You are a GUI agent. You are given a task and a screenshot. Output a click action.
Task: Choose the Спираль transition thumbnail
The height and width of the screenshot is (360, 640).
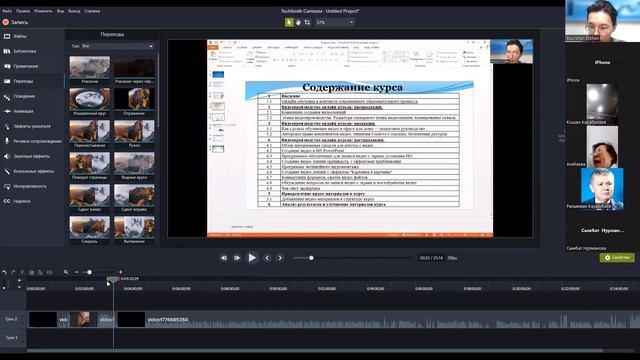[89, 227]
